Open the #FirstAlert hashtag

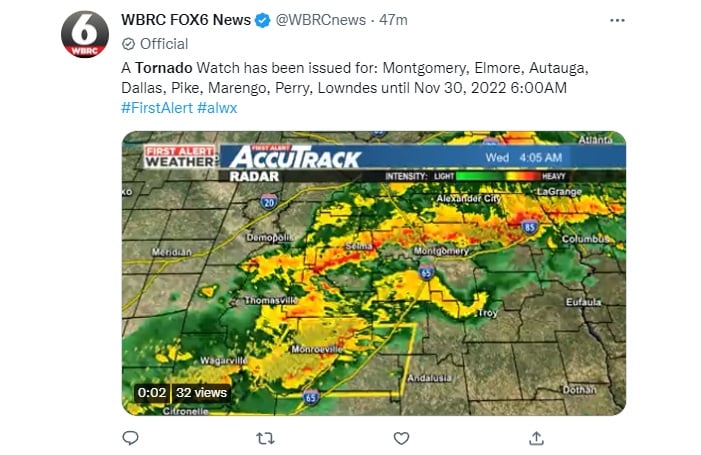click(157, 108)
